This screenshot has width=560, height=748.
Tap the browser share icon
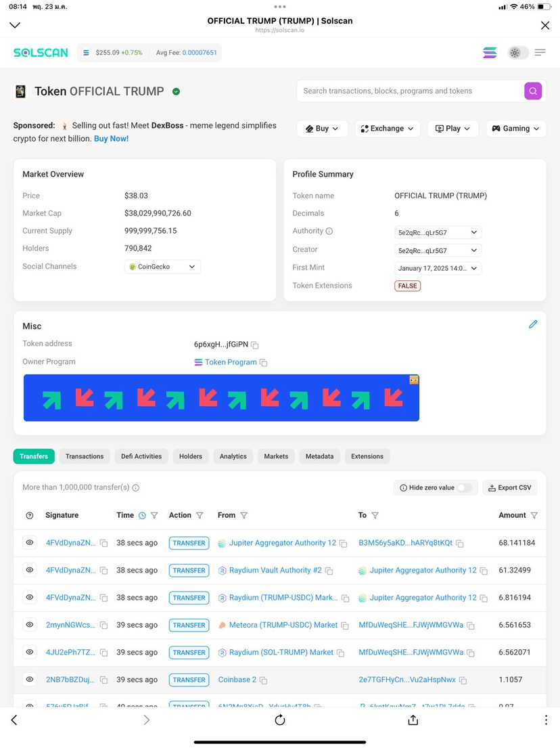[x=413, y=720]
